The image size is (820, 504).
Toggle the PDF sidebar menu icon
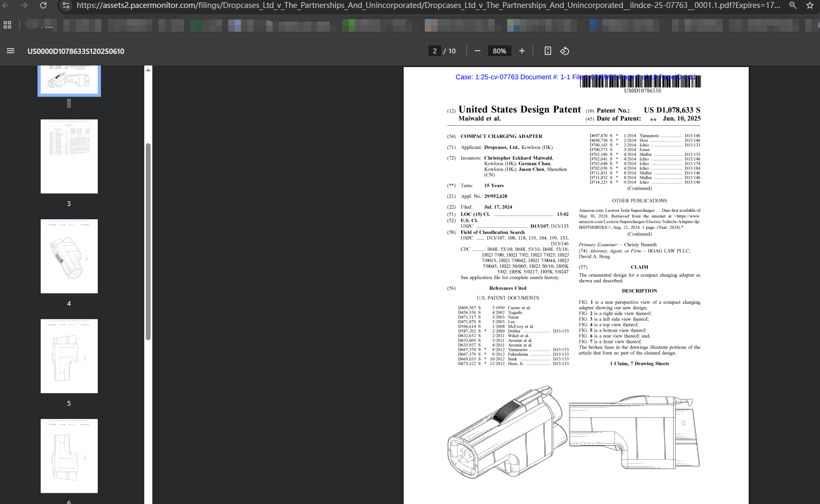11,51
